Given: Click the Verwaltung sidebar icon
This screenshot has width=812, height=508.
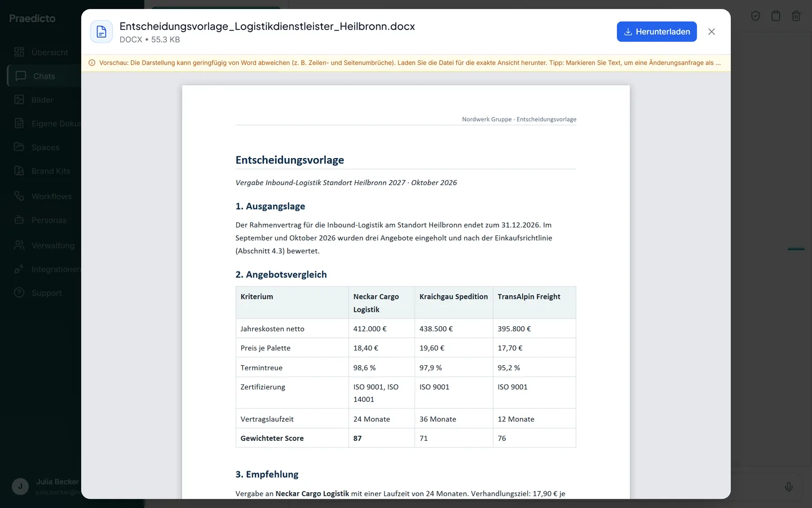Looking at the screenshot, I should [x=19, y=245].
